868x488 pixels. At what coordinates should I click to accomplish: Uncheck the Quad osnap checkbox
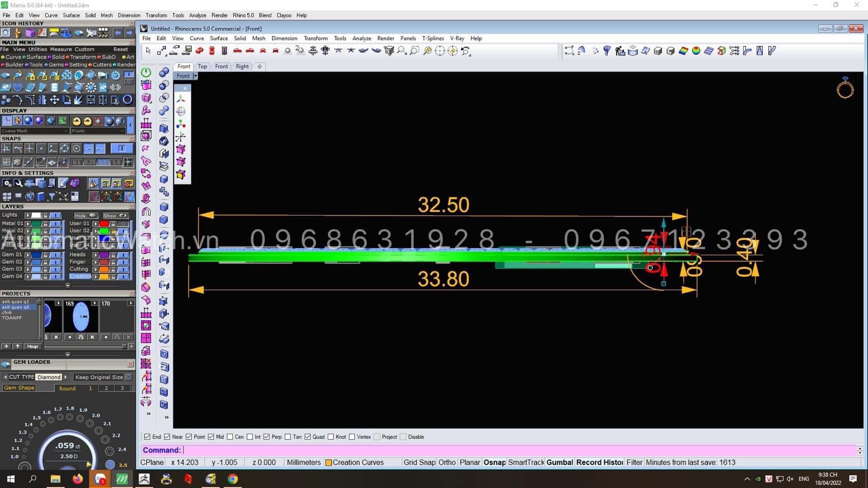click(x=308, y=437)
